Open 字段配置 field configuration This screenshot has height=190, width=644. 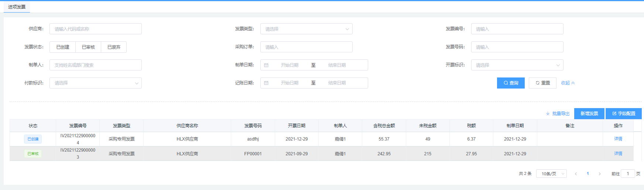(624, 114)
